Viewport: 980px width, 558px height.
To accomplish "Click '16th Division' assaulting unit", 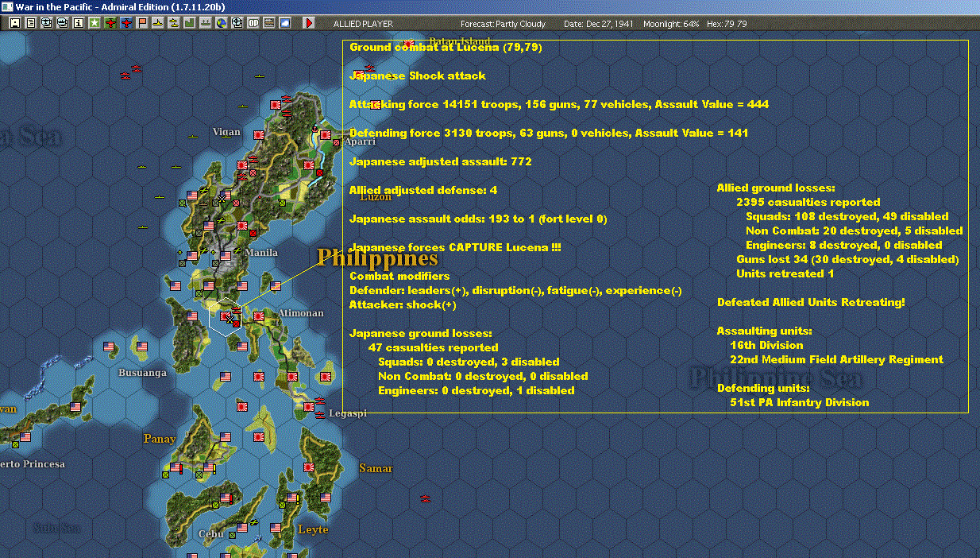I will point(766,345).
